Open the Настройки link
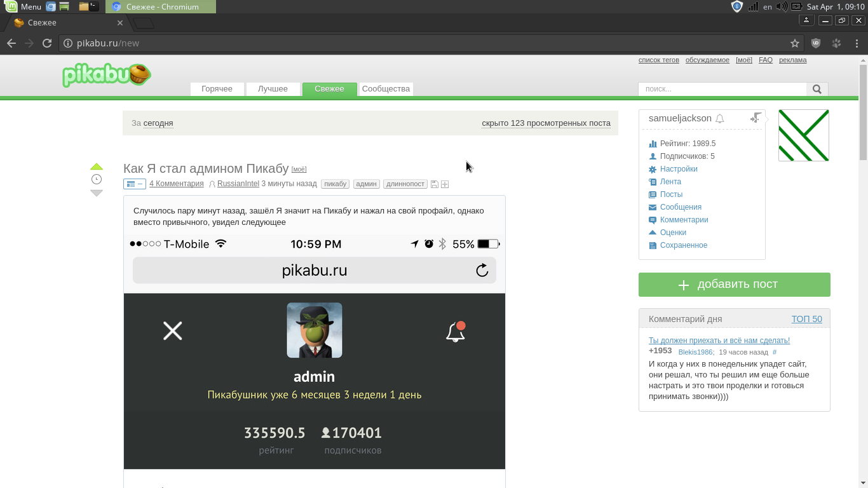Viewport: 868px width, 488px height. click(x=679, y=169)
